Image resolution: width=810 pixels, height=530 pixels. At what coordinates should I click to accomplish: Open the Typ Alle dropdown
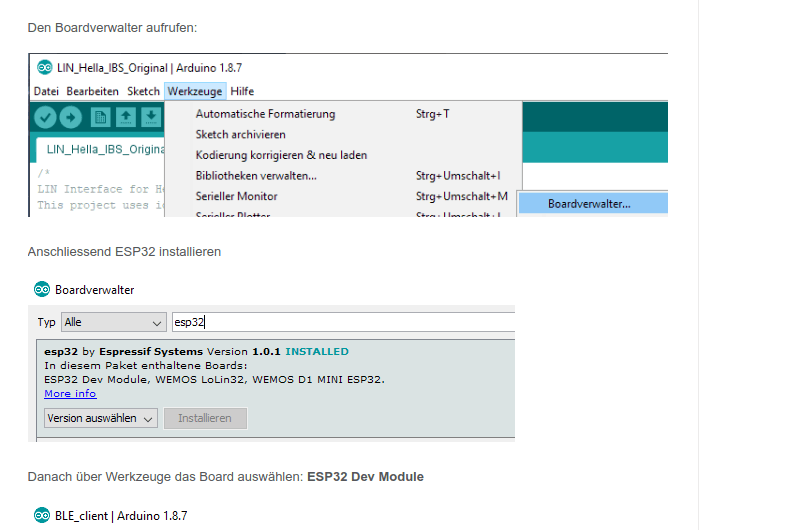(x=114, y=322)
